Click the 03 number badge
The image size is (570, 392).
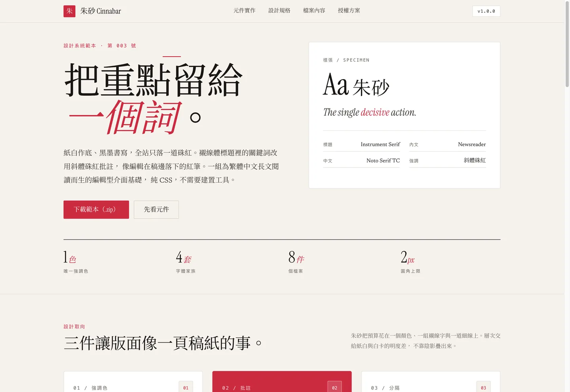coord(483,387)
